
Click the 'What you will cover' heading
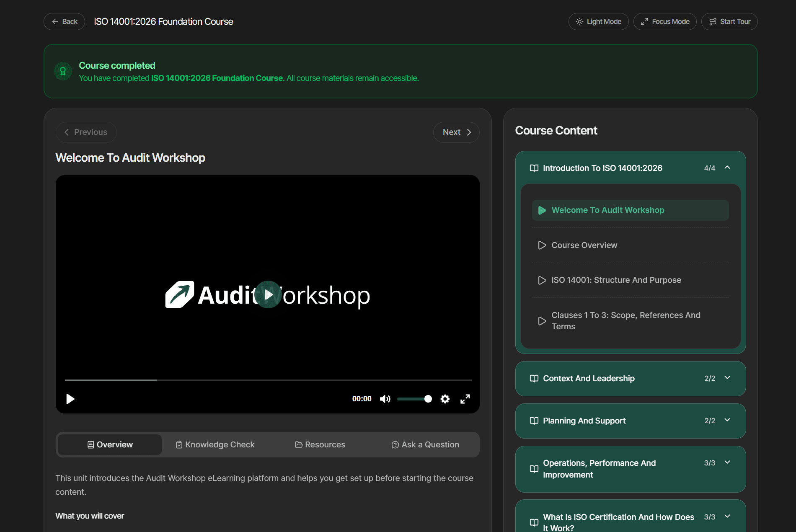click(90, 516)
